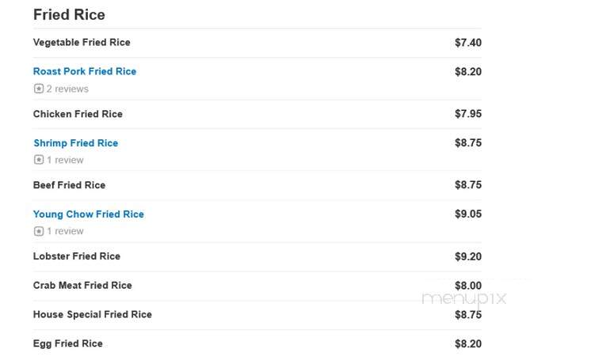Viewport: 606px width, 364px height.
Task: Open the Shrimp Fried Rice link
Action: (76, 142)
